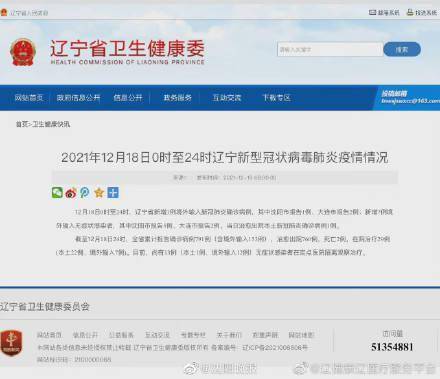Open 政务服务 navigation item
The height and width of the screenshot is (379, 440).
pyautogui.click(x=177, y=98)
